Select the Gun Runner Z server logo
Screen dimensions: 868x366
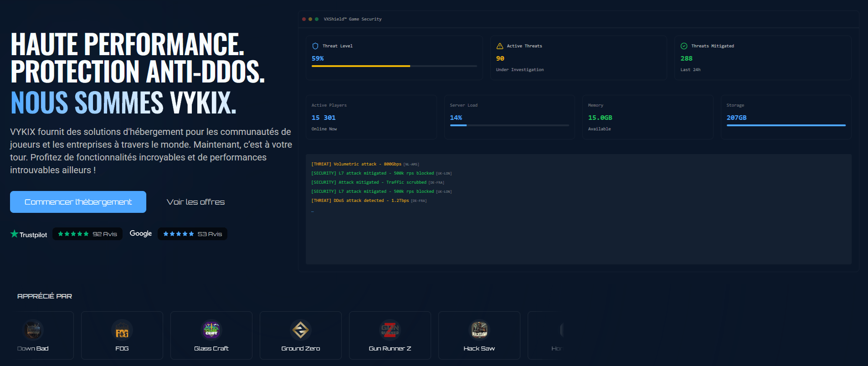tap(390, 330)
